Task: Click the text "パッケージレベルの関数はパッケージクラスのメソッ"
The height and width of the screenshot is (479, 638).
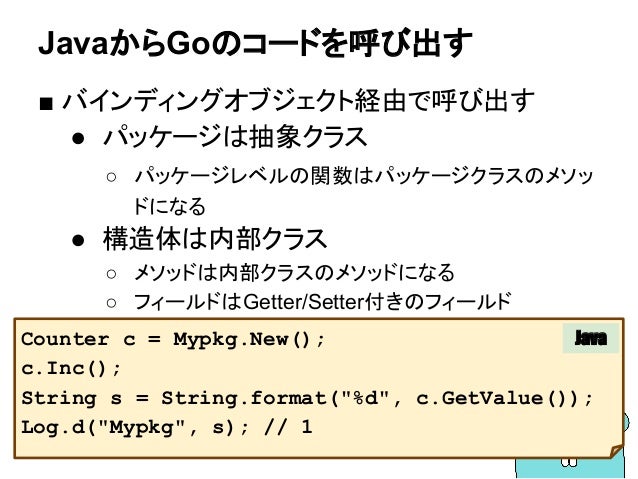Action: [364, 176]
